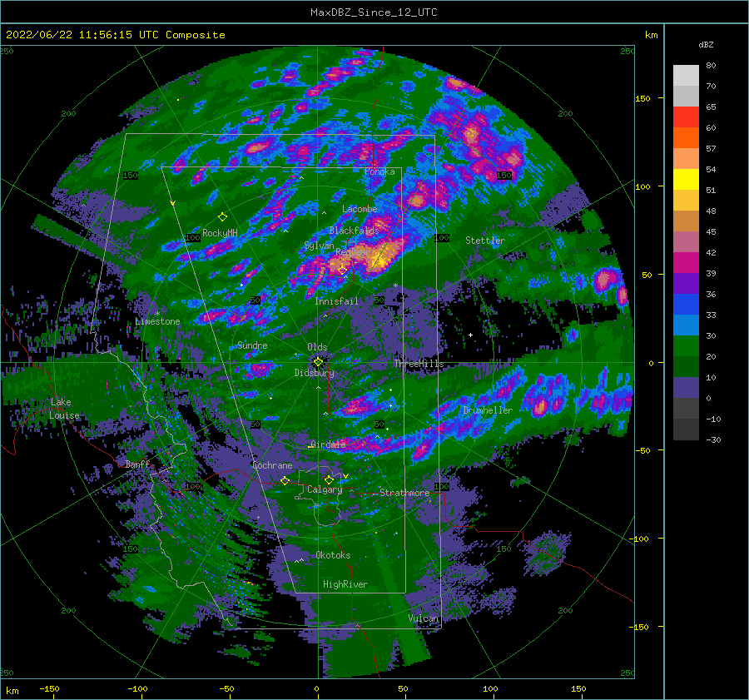Select the bright green 20-30 dBZ legend swatch

pos(686,346)
